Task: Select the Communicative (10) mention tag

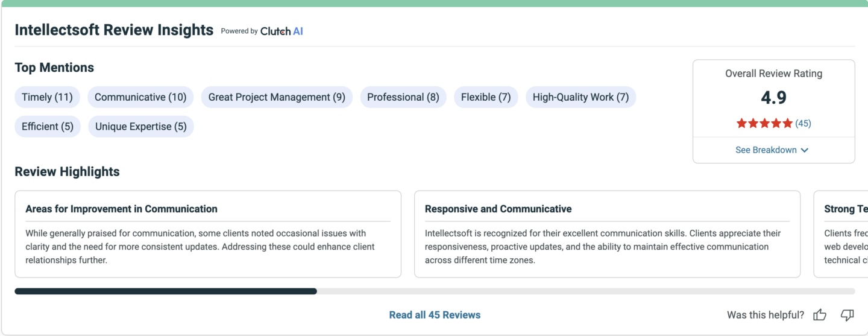Action: pos(140,97)
